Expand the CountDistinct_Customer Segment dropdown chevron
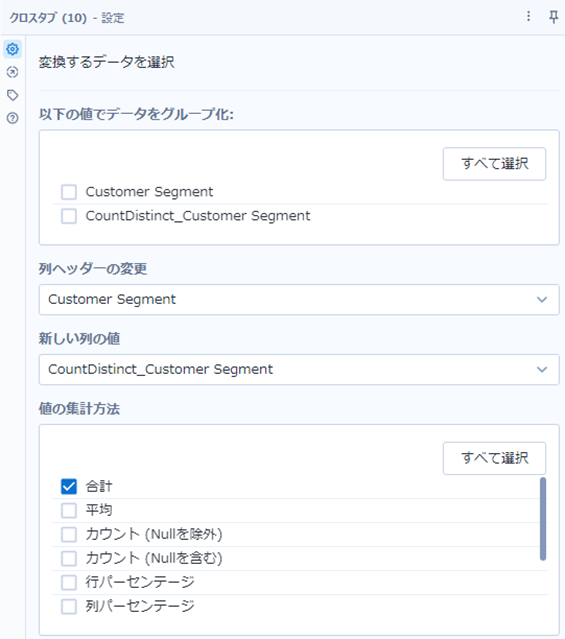The image size is (565, 639). 542,370
